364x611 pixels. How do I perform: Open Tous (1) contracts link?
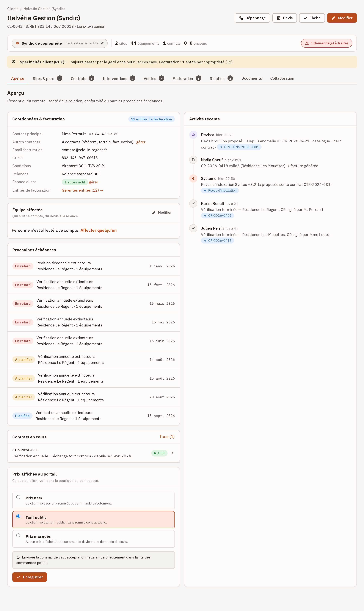point(167,437)
